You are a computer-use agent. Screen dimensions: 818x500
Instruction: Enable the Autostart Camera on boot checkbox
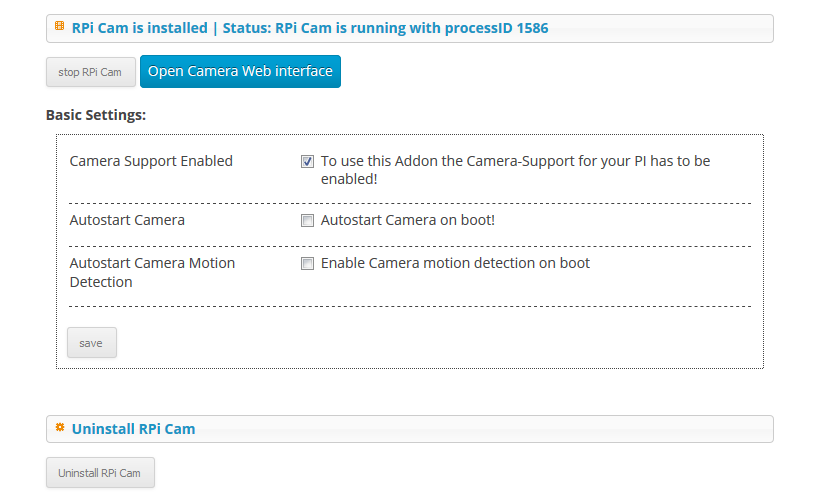[307, 221]
